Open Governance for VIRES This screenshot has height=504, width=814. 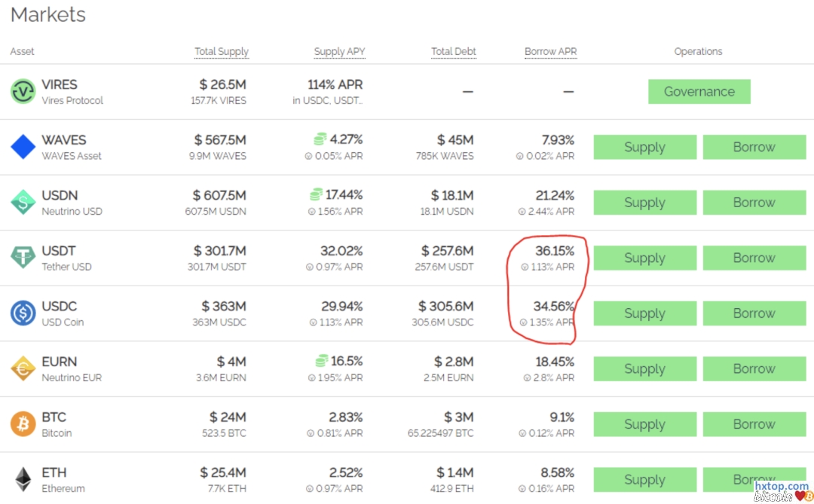[699, 92]
